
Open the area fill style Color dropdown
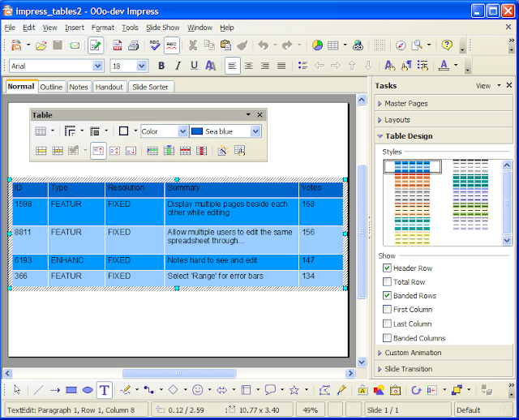coord(182,131)
